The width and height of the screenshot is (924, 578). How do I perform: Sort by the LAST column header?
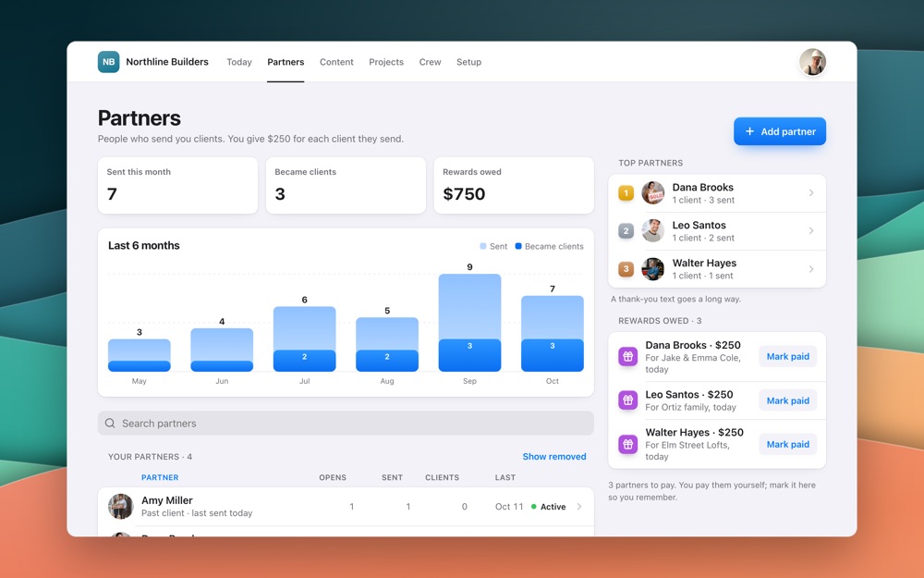click(x=505, y=477)
